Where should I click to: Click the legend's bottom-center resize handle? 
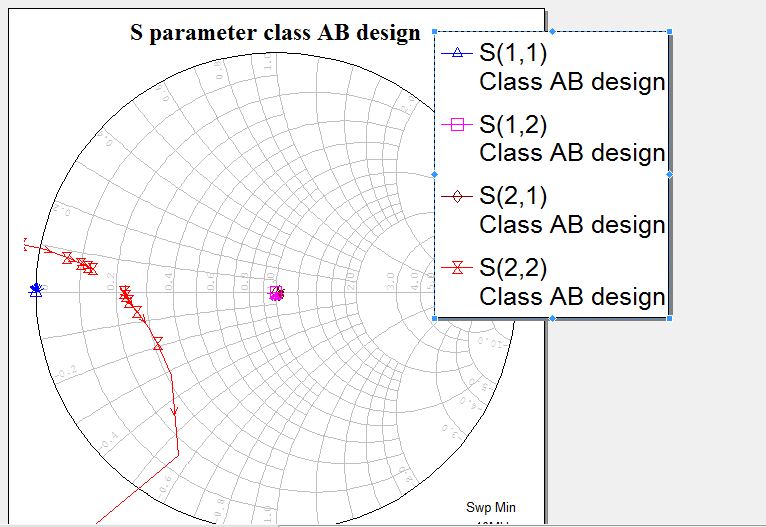[x=552, y=318]
